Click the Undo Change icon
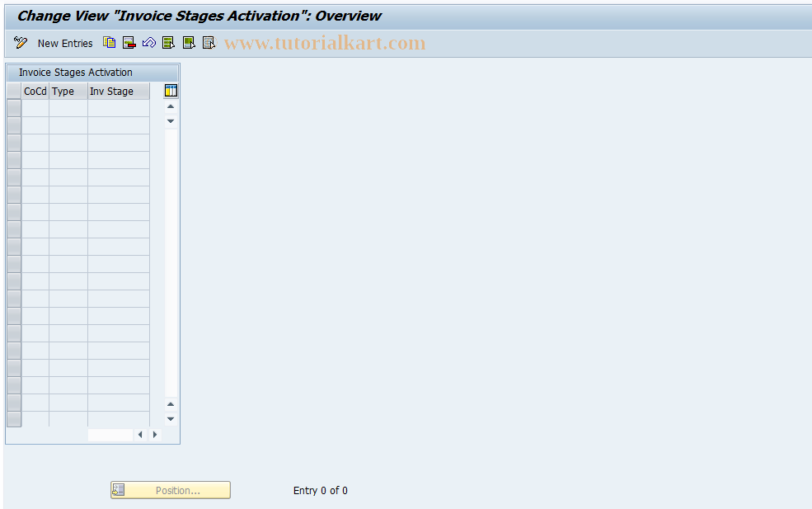The image size is (812, 509). click(149, 43)
